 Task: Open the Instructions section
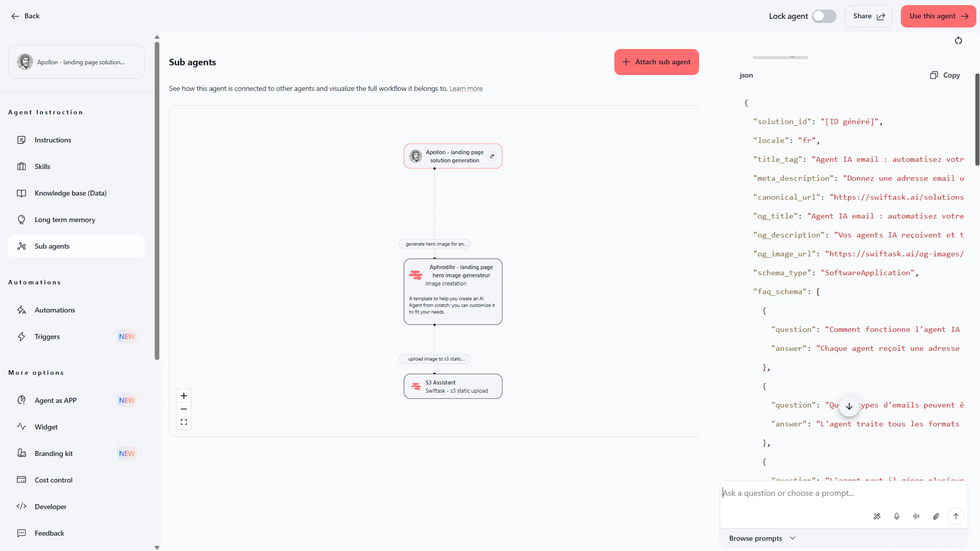coord(53,140)
